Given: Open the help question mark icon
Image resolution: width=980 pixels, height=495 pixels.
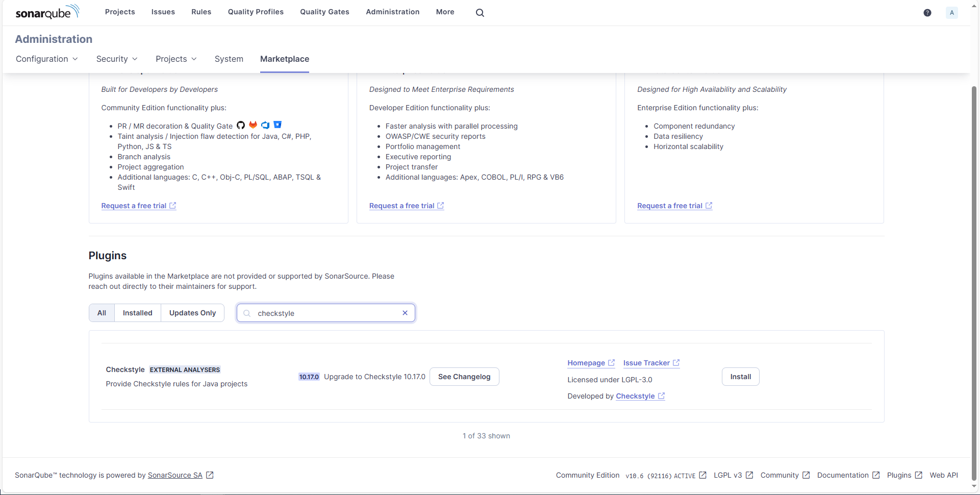Looking at the screenshot, I should (x=927, y=13).
